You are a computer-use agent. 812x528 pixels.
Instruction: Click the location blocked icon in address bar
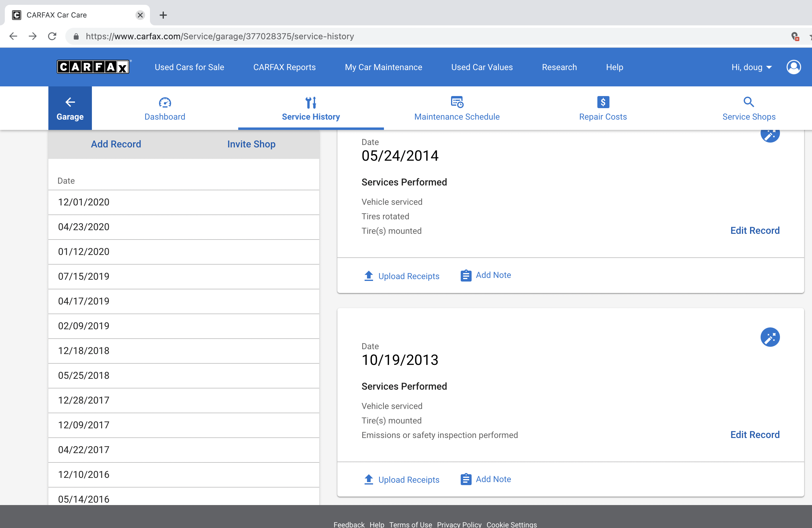pos(794,37)
